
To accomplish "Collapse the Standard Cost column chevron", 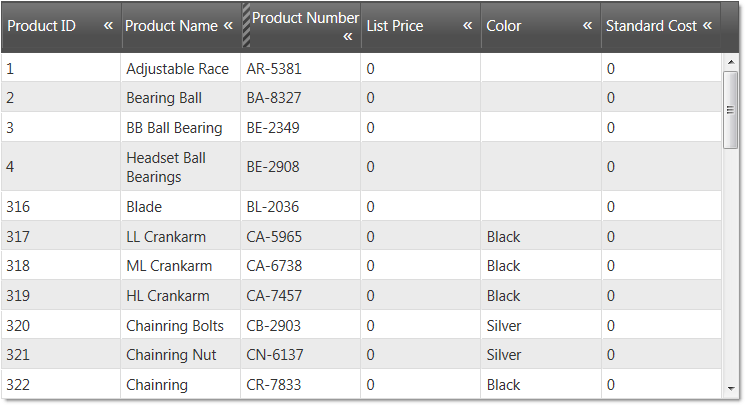I will (708, 26).
